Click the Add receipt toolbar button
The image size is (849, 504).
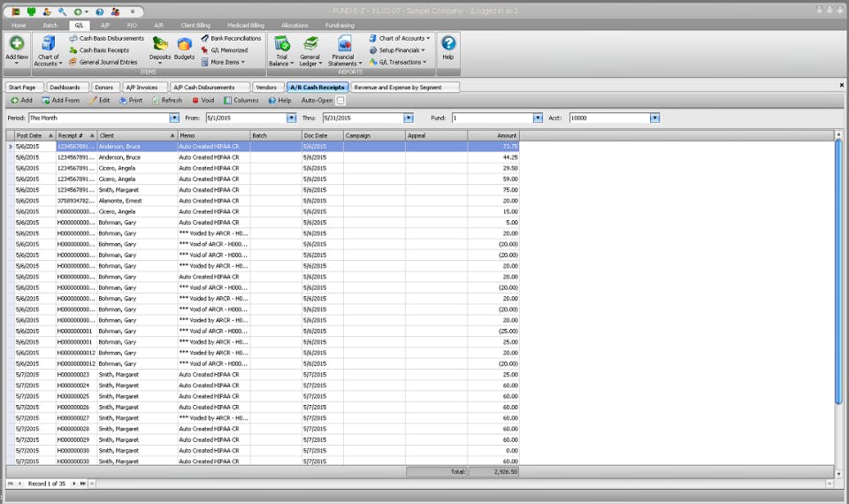click(21, 101)
